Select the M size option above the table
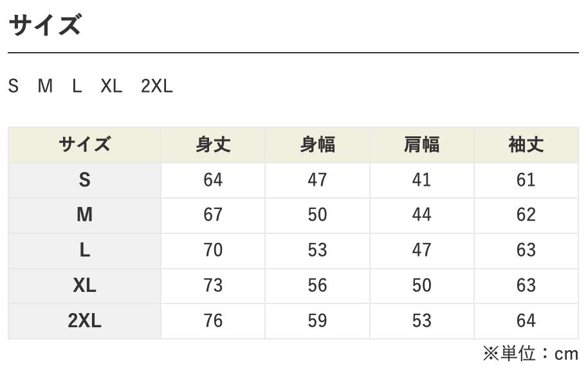 coord(45,86)
